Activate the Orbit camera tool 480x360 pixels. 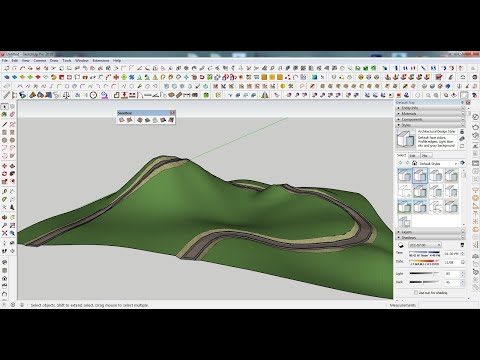tap(4, 217)
